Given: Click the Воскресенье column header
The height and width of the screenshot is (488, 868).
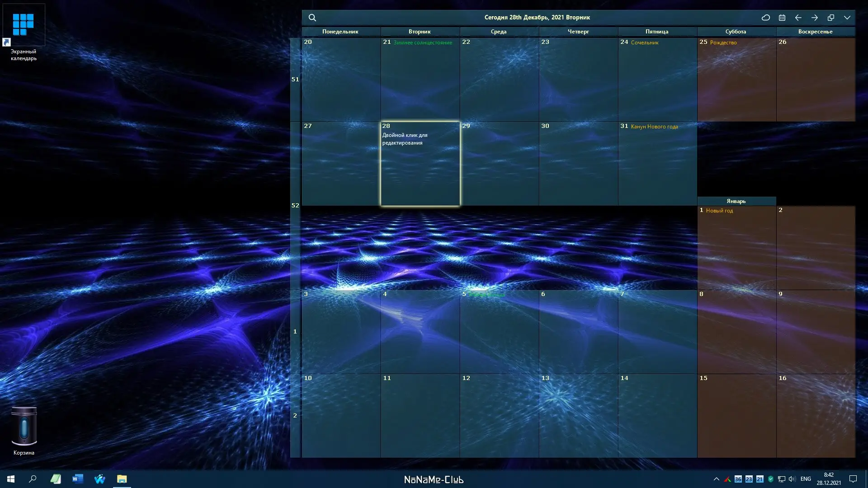Looking at the screenshot, I should coord(815,32).
